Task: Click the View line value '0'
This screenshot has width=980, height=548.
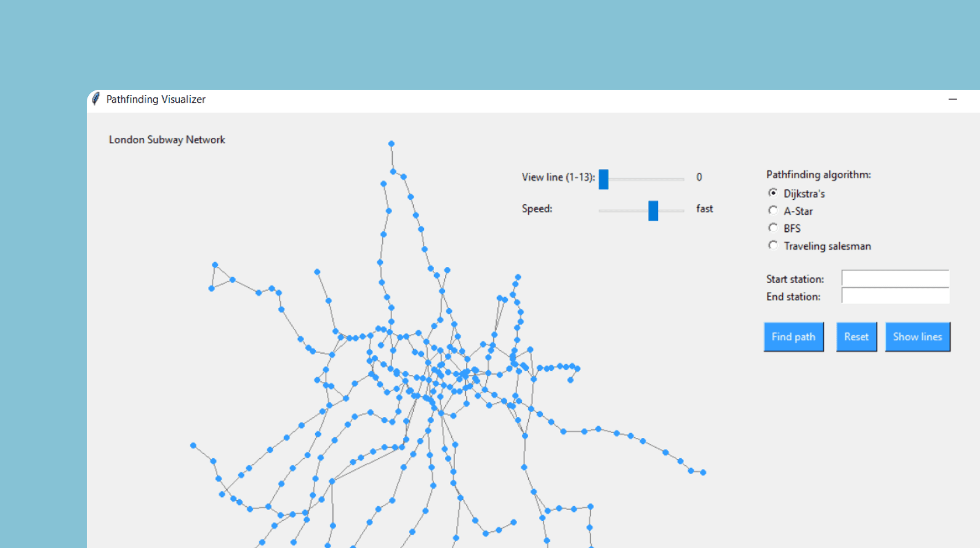Action: point(699,177)
